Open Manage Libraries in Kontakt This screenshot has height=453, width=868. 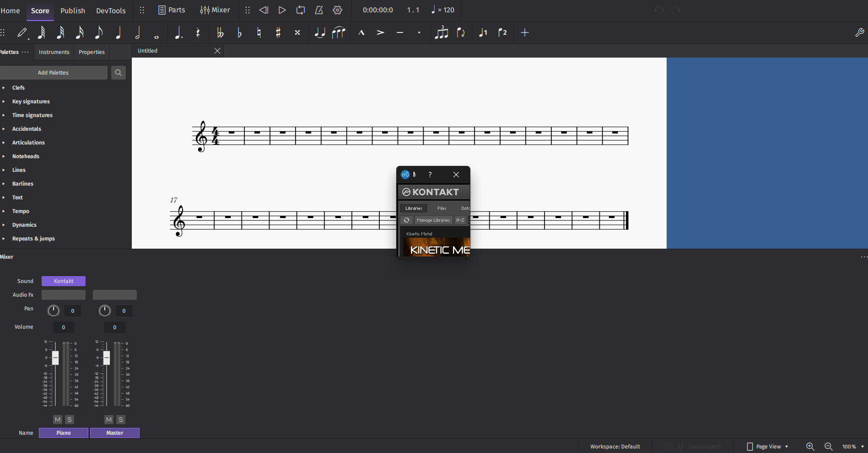tap(433, 220)
